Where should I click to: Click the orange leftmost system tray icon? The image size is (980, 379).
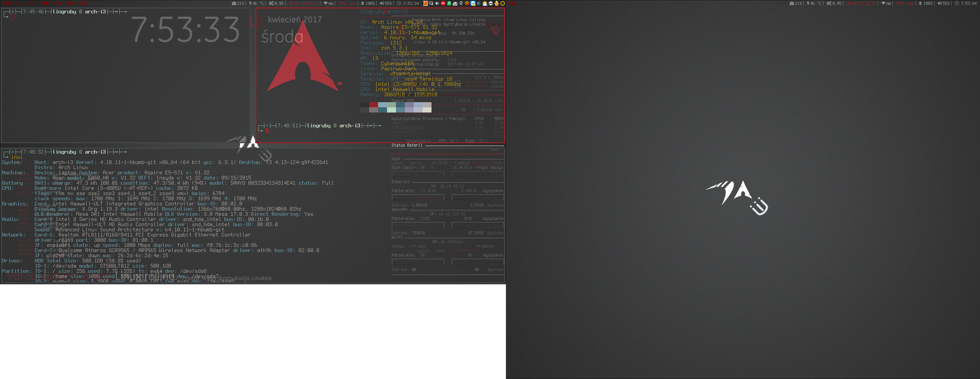425,3
